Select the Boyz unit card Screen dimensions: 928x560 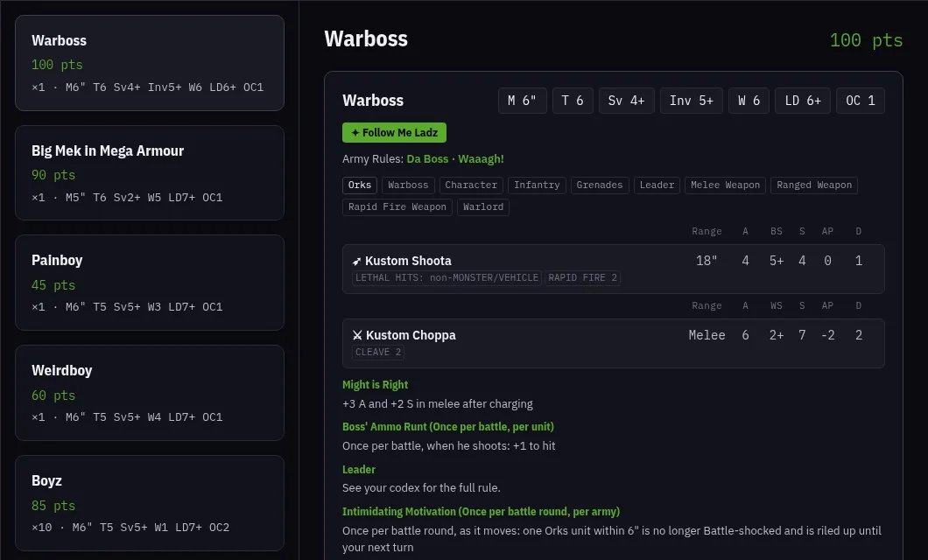(x=150, y=503)
